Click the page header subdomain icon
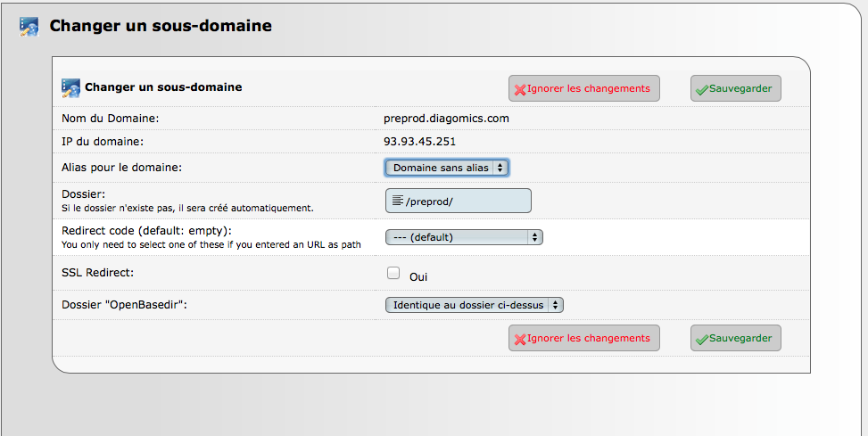868x436 pixels. [29, 27]
